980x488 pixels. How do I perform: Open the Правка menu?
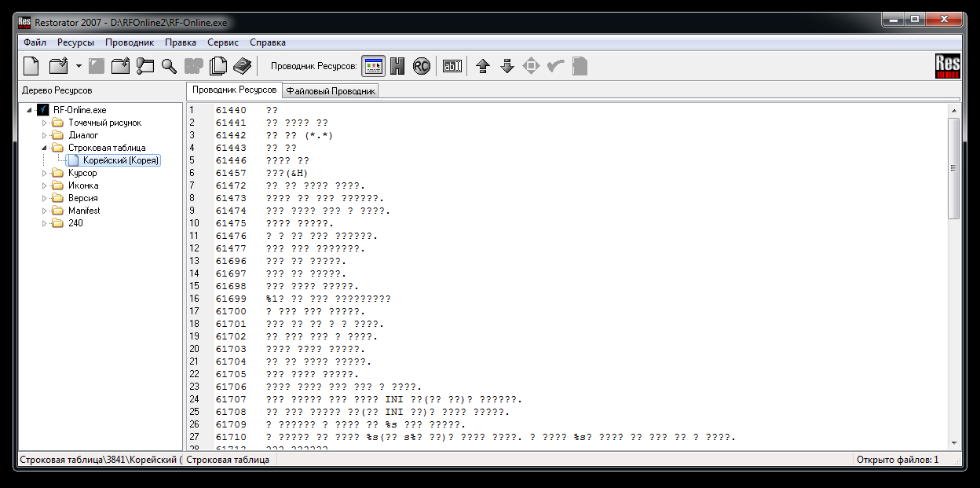pyautogui.click(x=181, y=42)
